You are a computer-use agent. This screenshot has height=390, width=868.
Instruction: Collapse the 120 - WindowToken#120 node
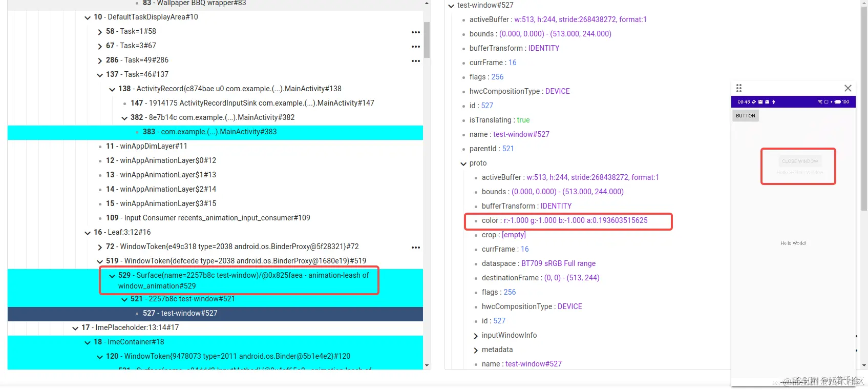pos(100,357)
